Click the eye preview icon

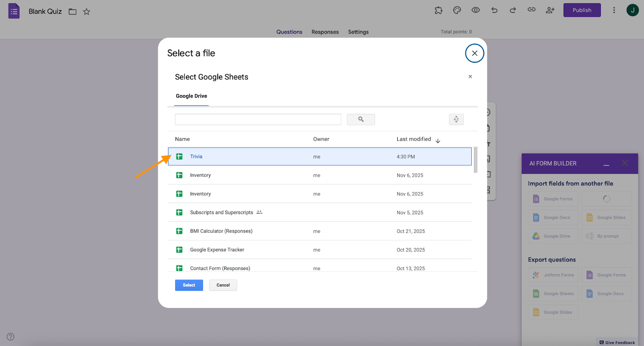click(x=475, y=10)
